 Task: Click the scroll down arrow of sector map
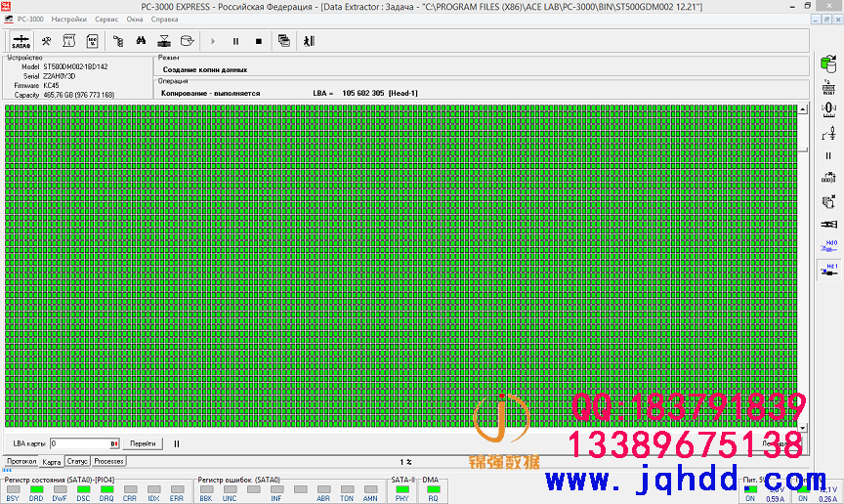point(803,428)
